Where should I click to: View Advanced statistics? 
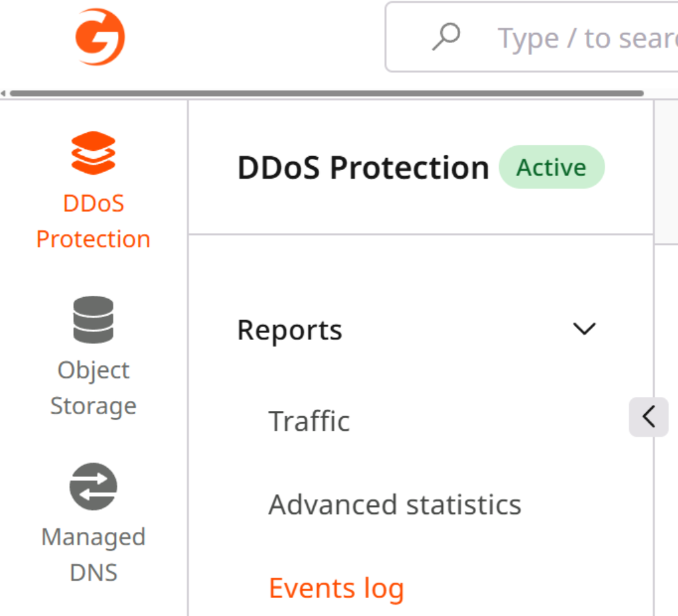[395, 504]
